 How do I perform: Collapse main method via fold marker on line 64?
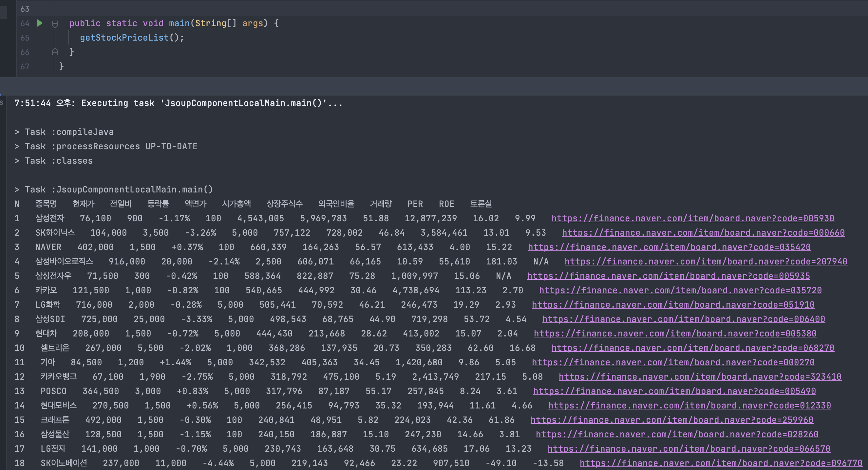click(x=55, y=24)
